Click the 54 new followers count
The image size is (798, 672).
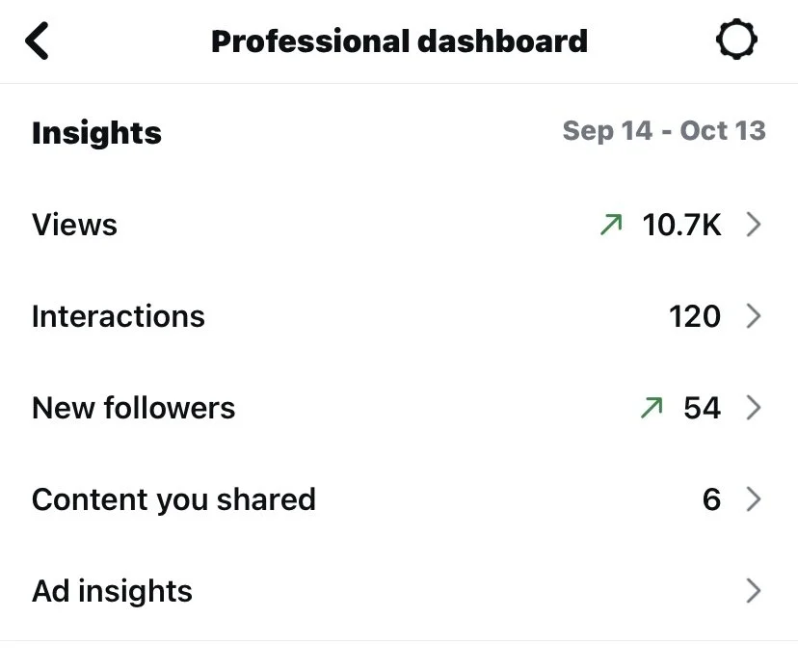[x=703, y=408]
